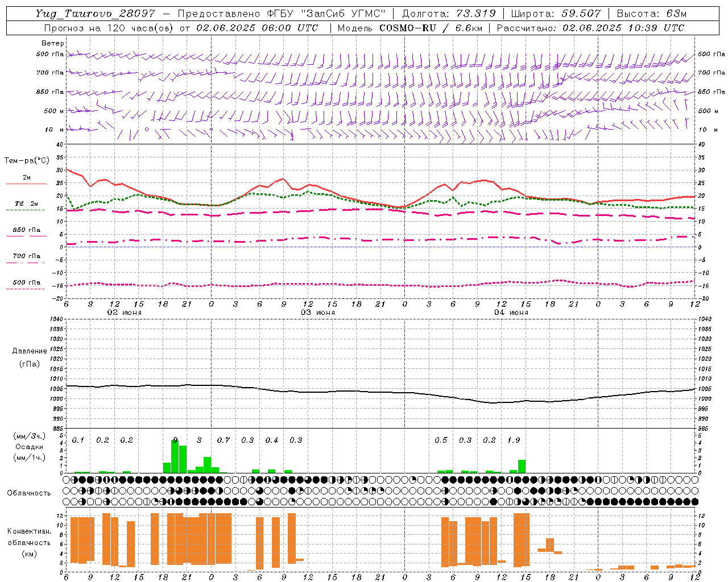Click left-side 500 м wind level label

(x=54, y=111)
